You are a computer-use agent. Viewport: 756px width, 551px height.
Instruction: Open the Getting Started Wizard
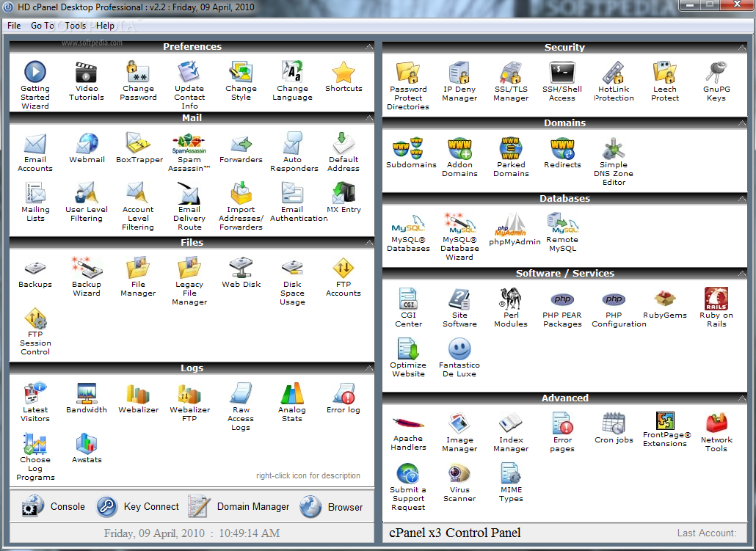pos(35,72)
